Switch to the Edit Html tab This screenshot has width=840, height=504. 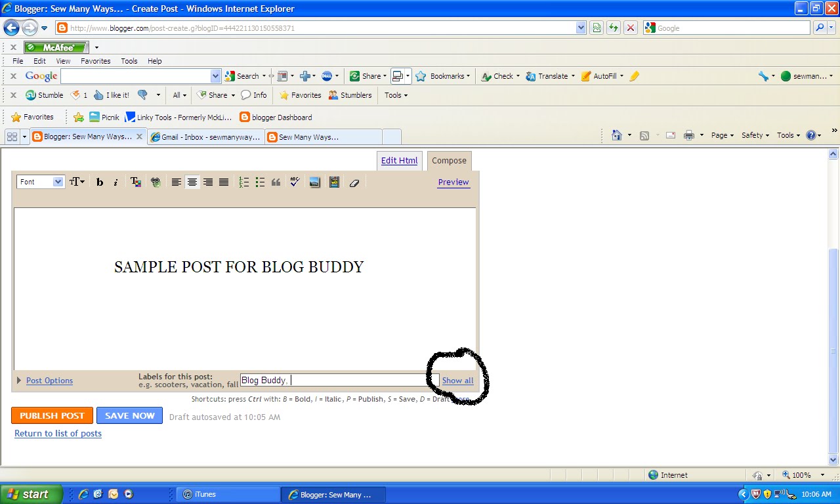[x=399, y=160]
